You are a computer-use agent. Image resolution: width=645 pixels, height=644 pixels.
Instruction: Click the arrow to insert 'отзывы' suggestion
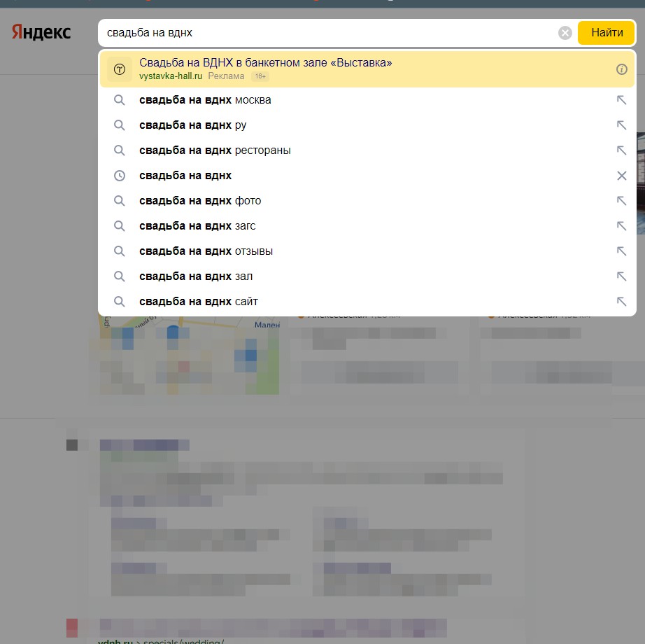pos(621,251)
